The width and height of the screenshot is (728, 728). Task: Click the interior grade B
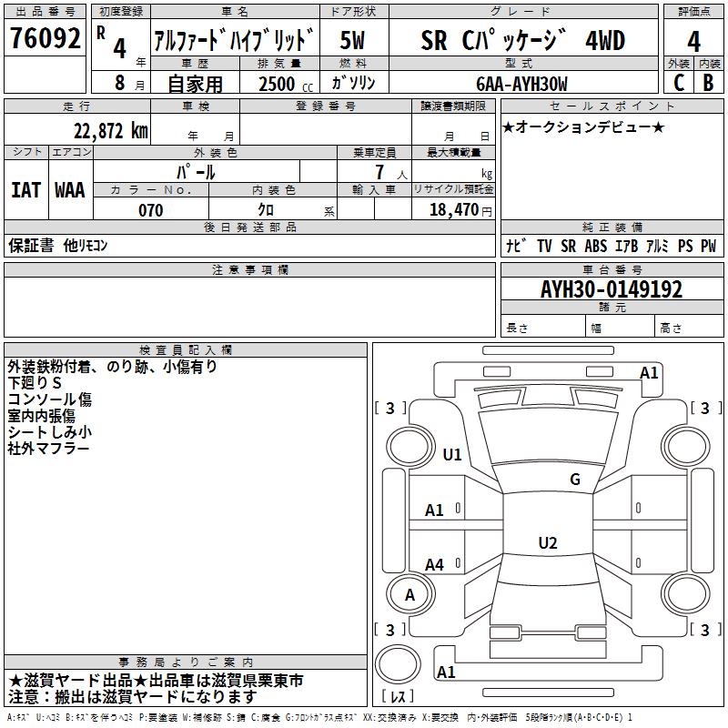(x=709, y=83)
